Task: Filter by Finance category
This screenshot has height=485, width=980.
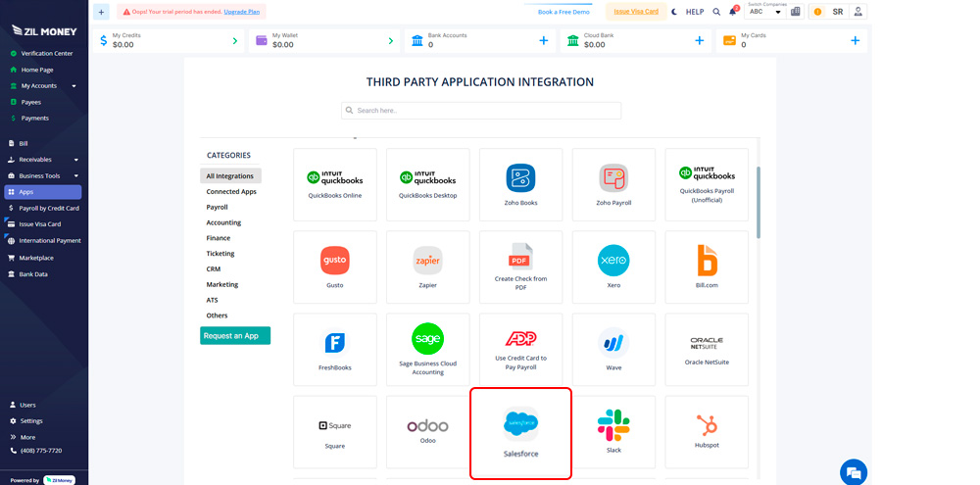Action: click(x=219, y=237)
